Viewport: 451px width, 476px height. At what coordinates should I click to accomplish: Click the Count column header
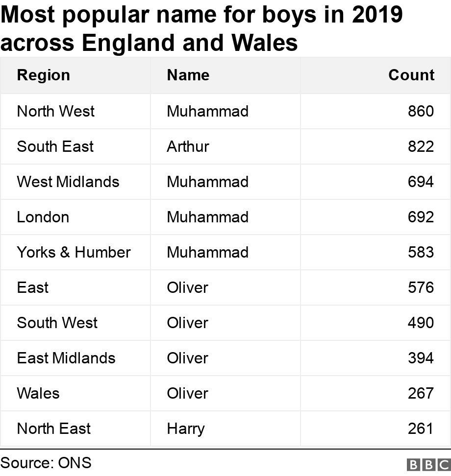tap(411, 75)
